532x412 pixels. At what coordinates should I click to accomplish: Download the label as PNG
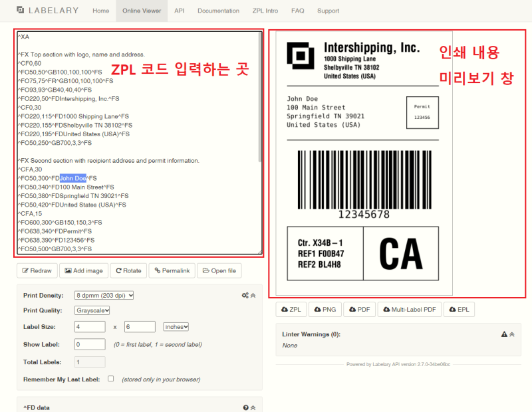click(x=325, y=309)
